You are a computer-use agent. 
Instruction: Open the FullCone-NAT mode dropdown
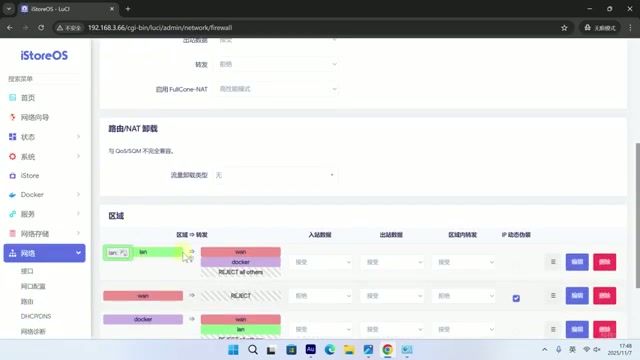coord(277,89)
